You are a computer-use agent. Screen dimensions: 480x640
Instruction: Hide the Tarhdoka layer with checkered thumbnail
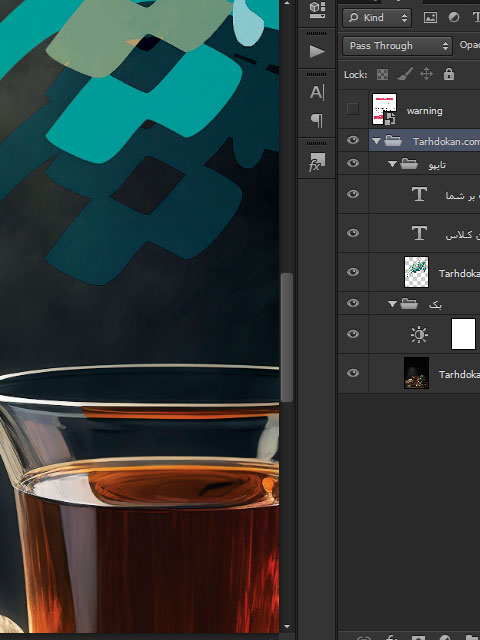(353, 272)
